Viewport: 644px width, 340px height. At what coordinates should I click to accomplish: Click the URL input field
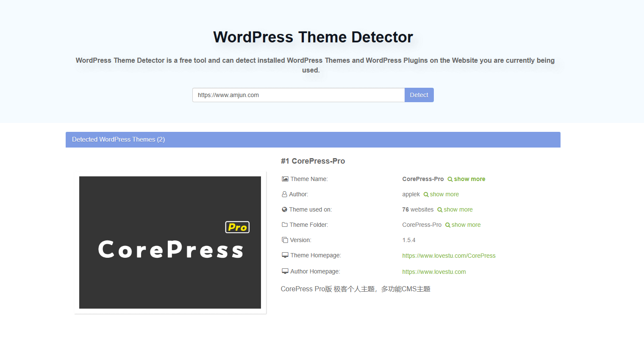[298, 95]
